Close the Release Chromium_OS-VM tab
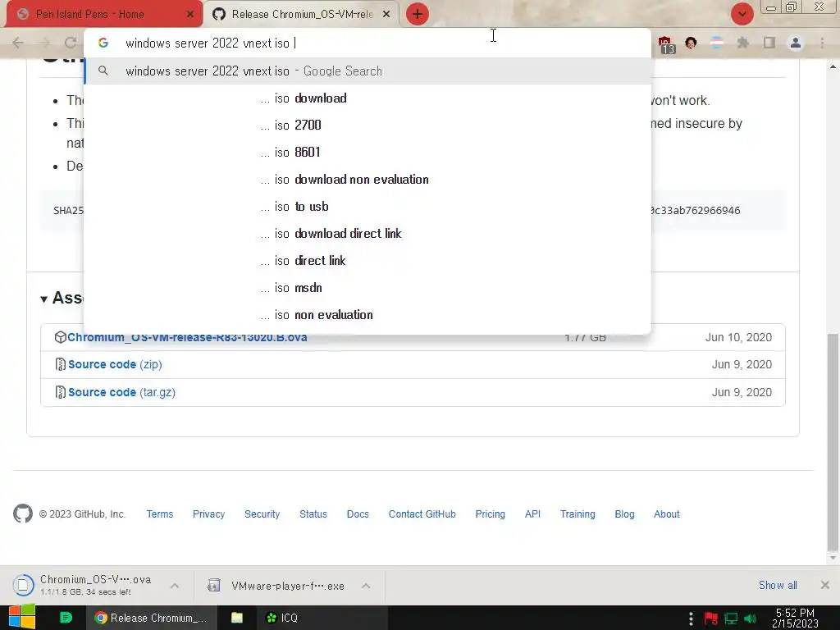This screenshot has height=630, width=840. tap(386, 15)
